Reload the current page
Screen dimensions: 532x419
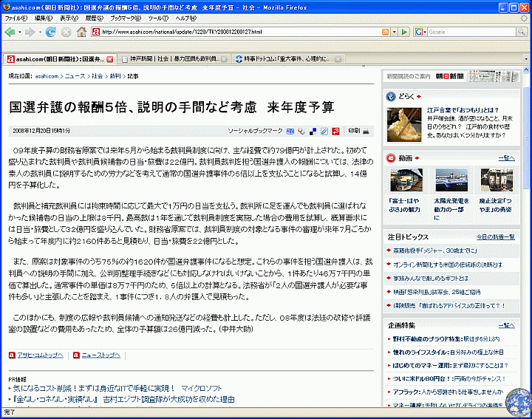click(50, 33)
